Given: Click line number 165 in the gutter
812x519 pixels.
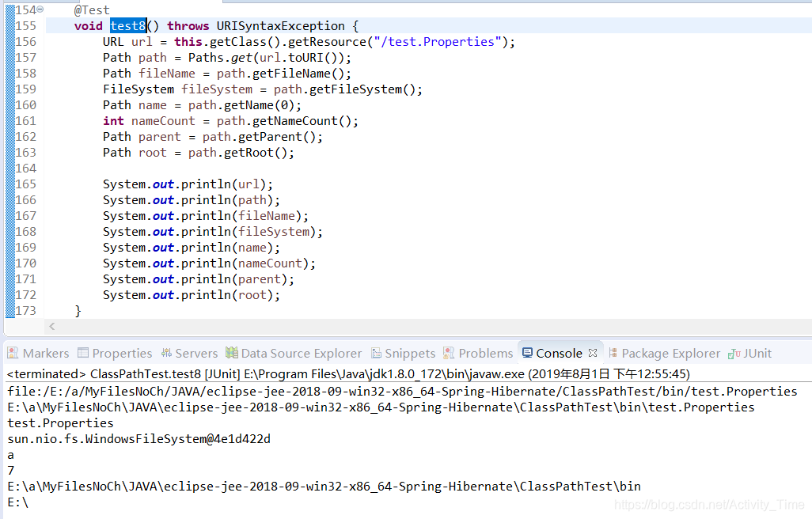Looking at the screenshot, I should [x=25, y=184].
